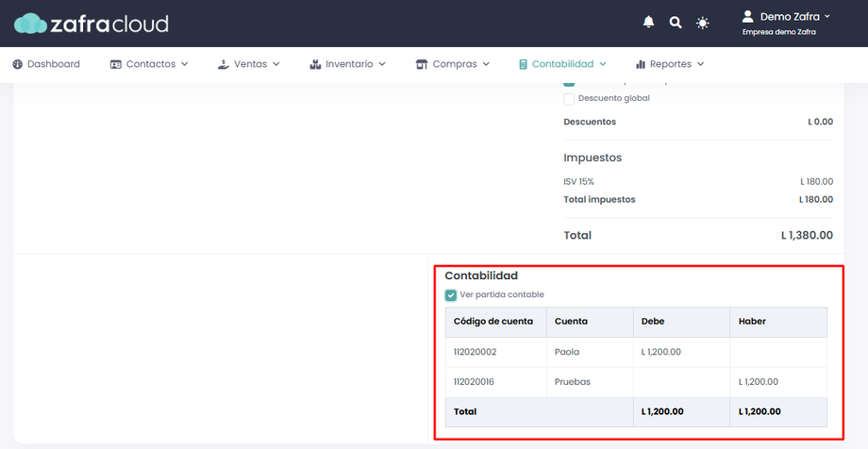Screen dimensions: 868x449
Task: Click Ver partida contable label
Action: click(x=502, y=294)
